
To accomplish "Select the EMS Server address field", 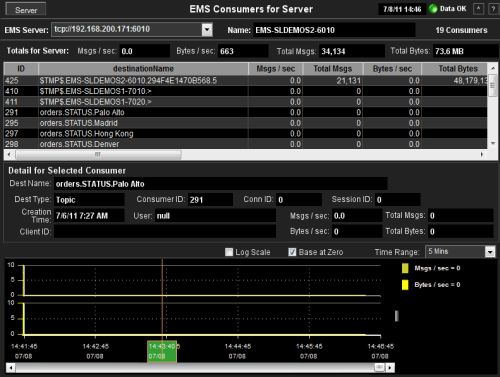I will (127, 30).
